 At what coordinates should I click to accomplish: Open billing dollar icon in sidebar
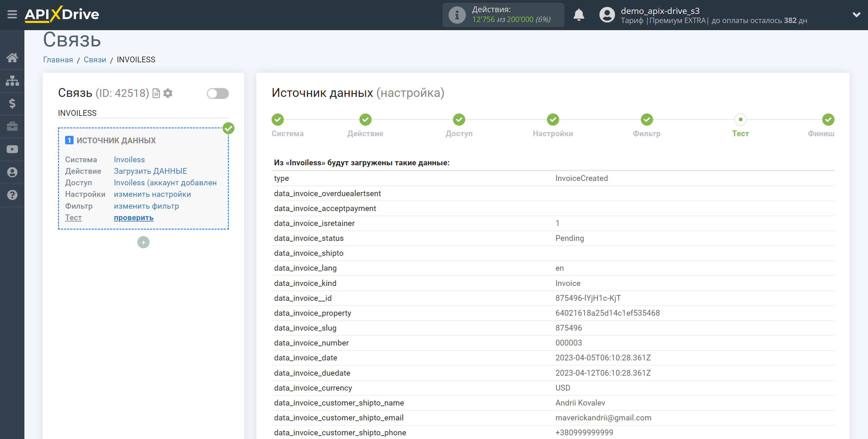[12, 104]
